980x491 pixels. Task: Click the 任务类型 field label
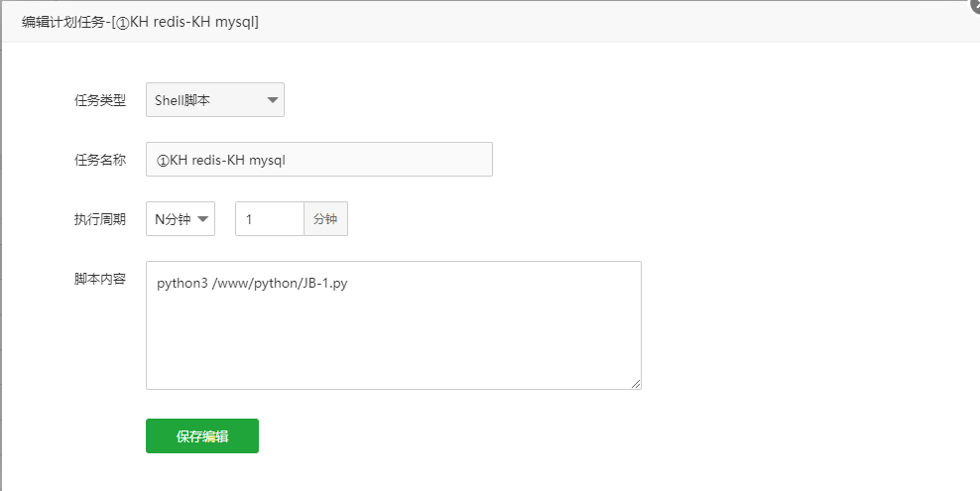click(x=100, y=100)
